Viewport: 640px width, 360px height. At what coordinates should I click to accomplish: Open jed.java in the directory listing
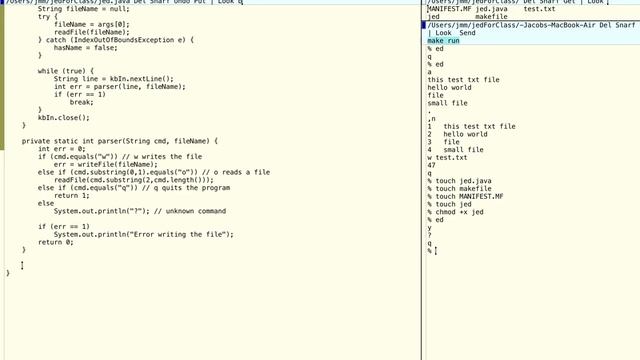click(x=491, y=9)
